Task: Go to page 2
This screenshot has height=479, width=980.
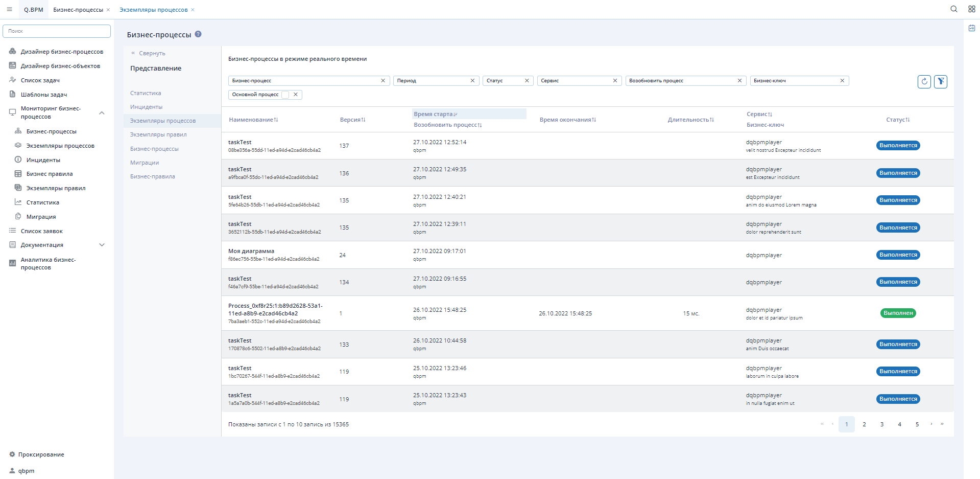Action: coord(864,424)
